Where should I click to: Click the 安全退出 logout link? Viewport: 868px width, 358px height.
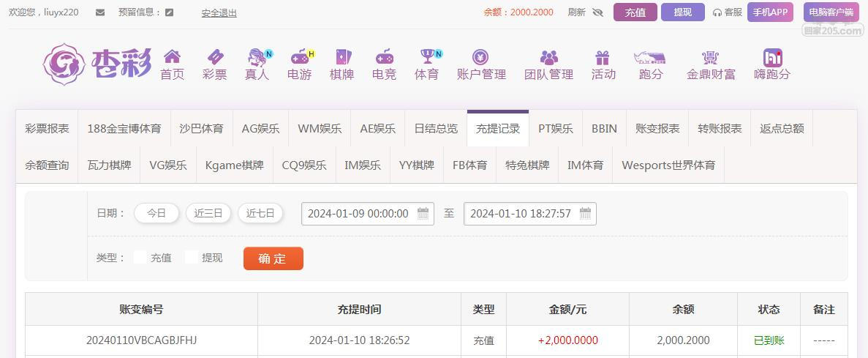219,13
